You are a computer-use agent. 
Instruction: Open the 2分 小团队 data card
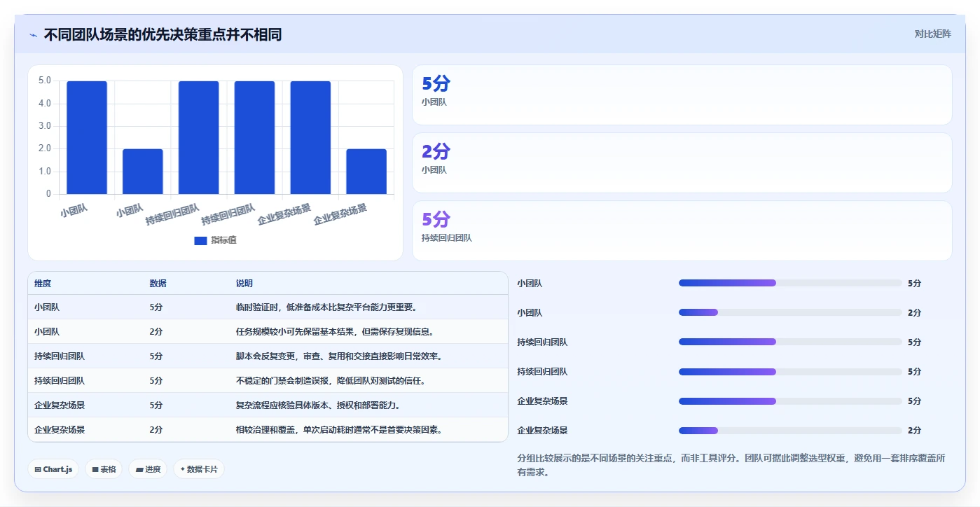(x=682, y=163)
